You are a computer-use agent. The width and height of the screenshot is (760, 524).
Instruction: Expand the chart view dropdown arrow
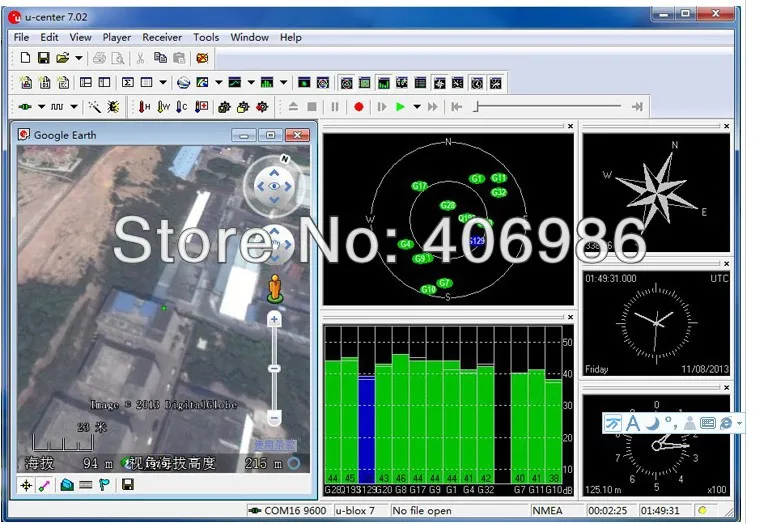(x=251, y=83)
